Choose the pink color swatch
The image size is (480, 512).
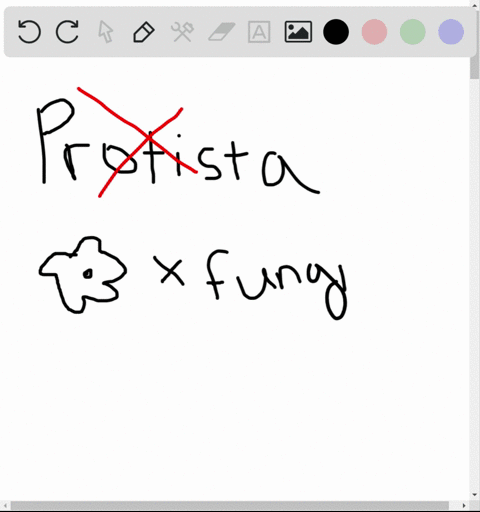[x=374, y=32]
